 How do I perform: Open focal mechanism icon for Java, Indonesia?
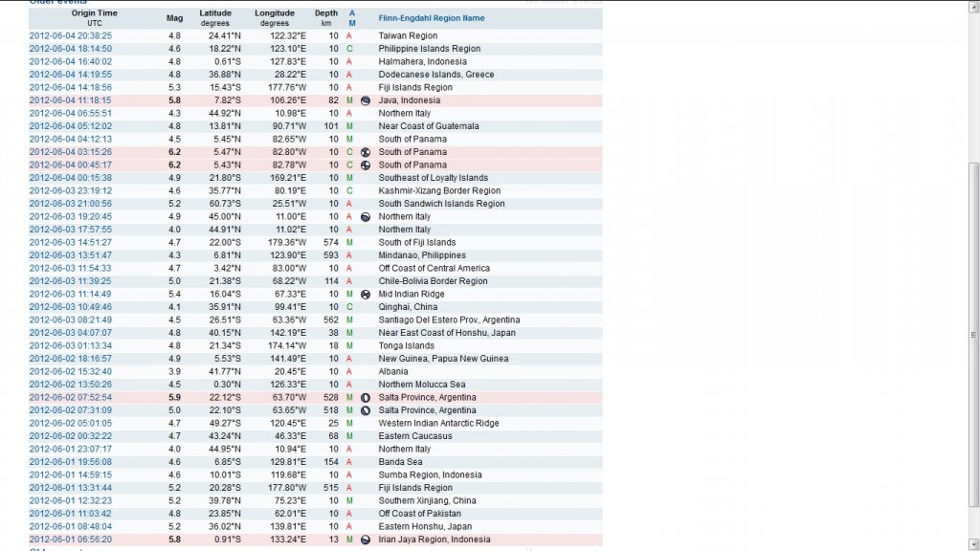[x=366, y=100]
